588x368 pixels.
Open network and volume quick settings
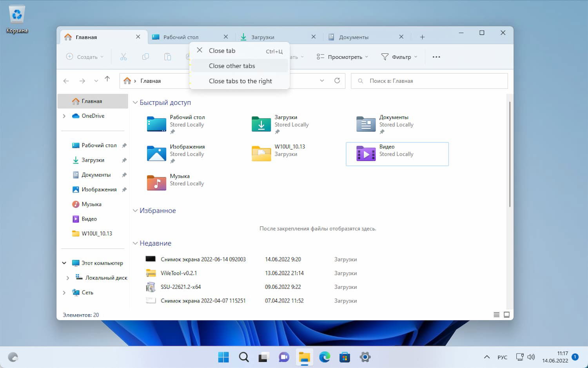[525, 357]
